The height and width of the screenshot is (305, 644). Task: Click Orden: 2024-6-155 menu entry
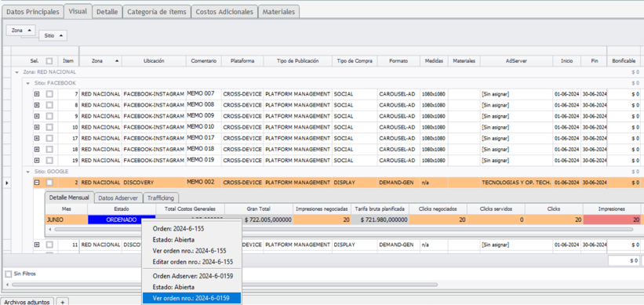pyautogui.click(x=192, y=229)
